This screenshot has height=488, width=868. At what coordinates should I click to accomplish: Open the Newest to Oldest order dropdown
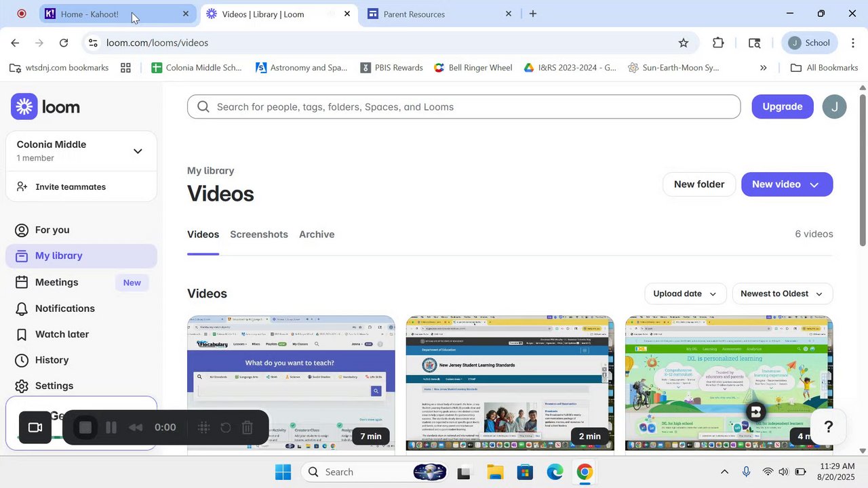pos(782,293)
